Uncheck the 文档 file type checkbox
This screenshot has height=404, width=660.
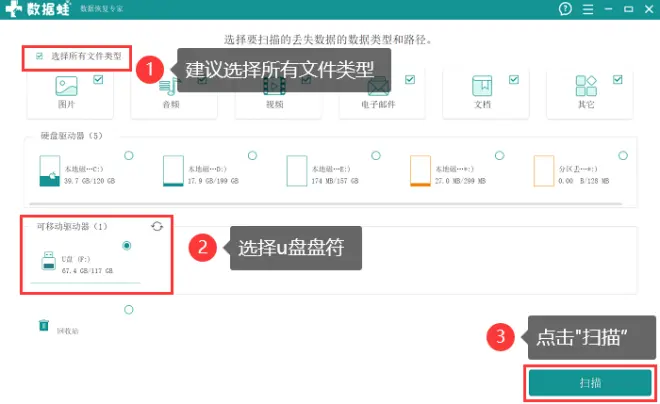click(x=514, y=79)
